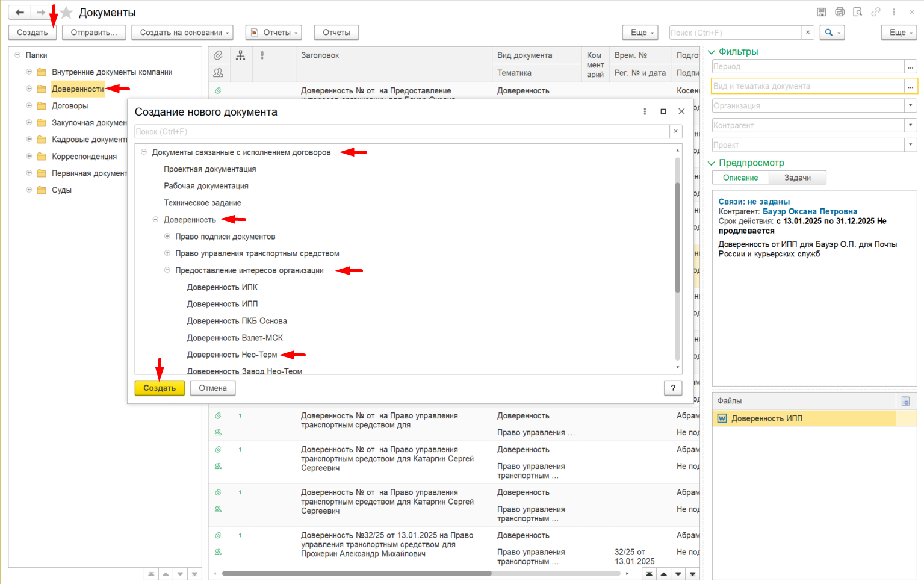Viewport: 924px width, 584px height.
Task: Clear the main search field with the x
Action: pyautogui.click(x=808, y=33)
